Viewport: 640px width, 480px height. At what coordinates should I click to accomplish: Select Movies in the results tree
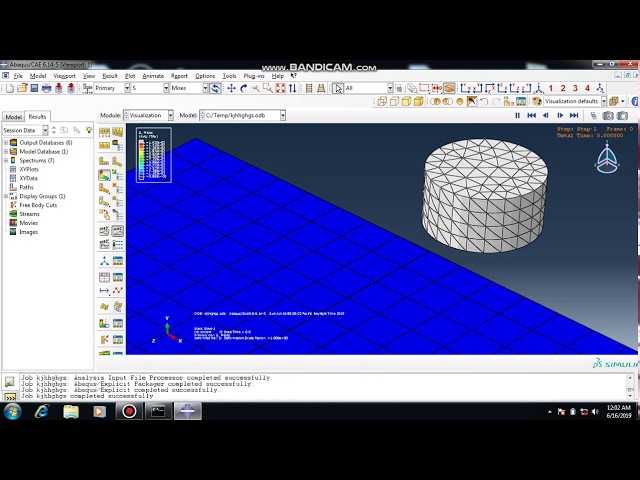[29, 223]
